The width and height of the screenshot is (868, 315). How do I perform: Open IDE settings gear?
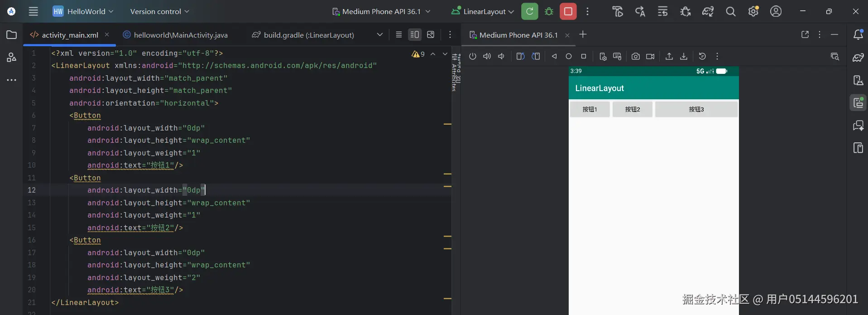[x=753, y=11]
